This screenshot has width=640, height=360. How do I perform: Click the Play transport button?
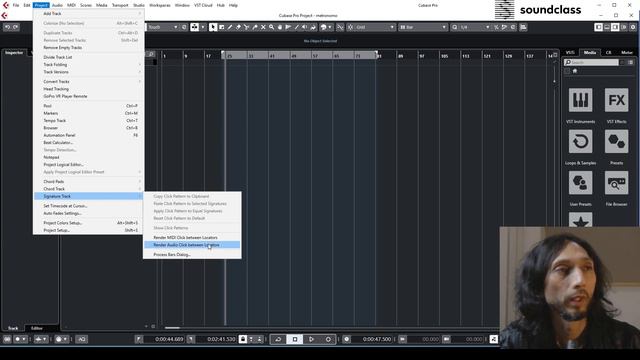(x=311, y=339)
